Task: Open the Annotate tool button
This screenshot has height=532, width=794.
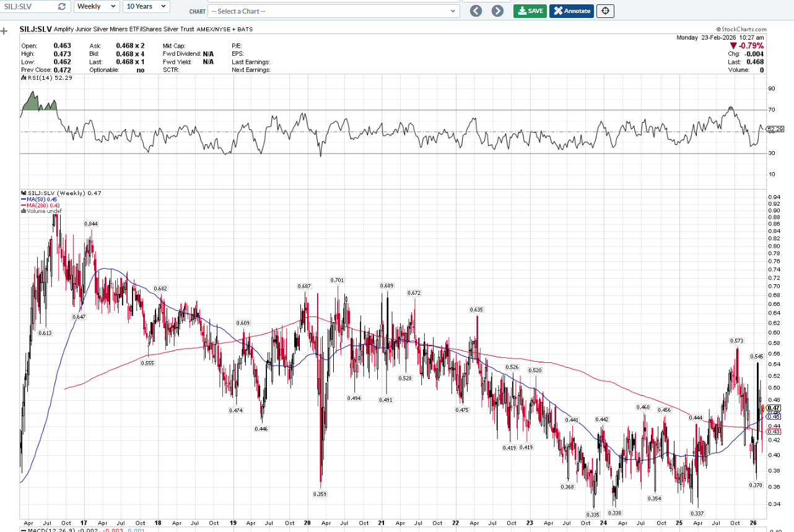Action: (571, 11)
